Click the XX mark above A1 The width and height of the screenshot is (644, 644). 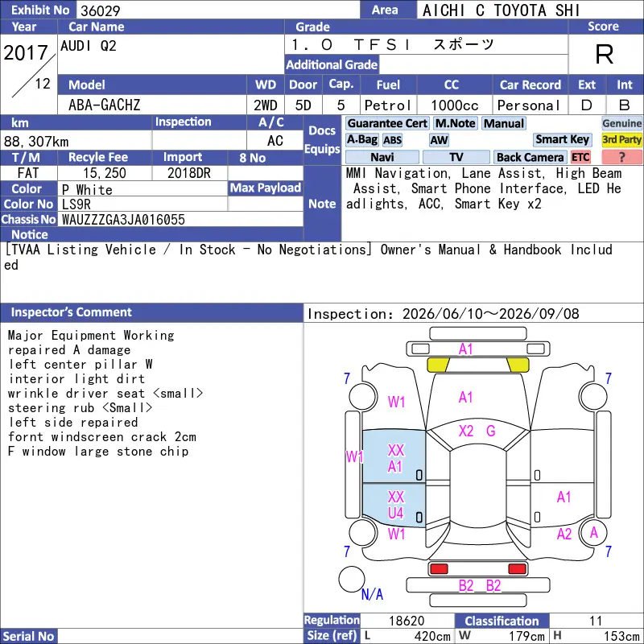pos(396,450)
